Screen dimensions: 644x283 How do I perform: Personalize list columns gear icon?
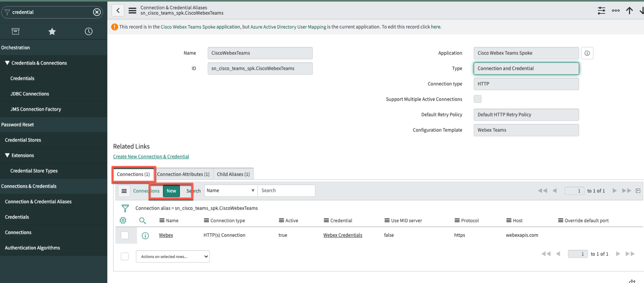click(123, 221)
